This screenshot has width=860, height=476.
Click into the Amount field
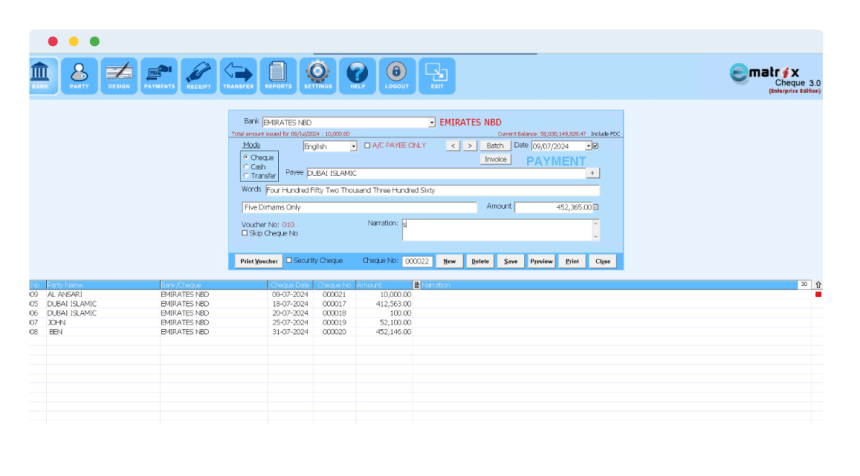coord(554,207)
